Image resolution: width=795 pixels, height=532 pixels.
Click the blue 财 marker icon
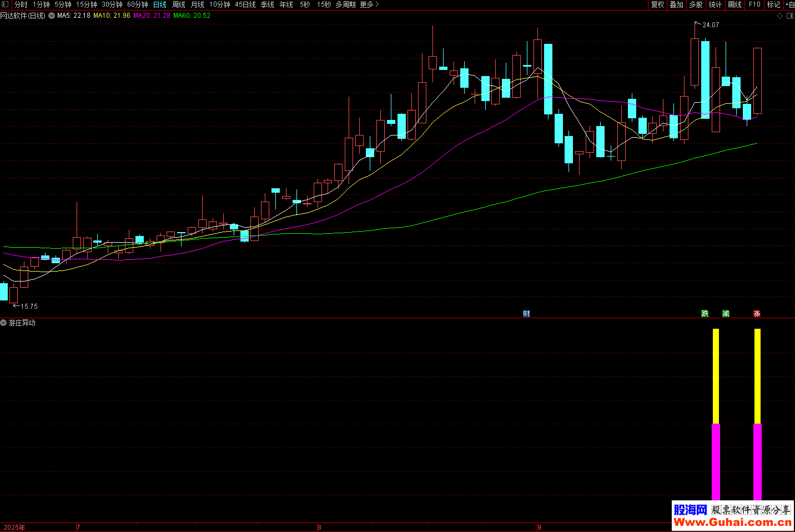[x=526, y=314]
